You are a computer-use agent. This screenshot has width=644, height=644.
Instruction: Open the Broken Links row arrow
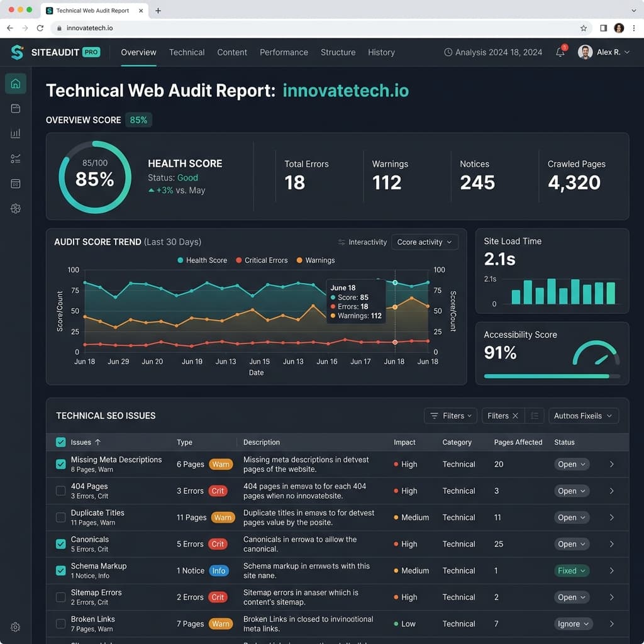coord(611,623)
